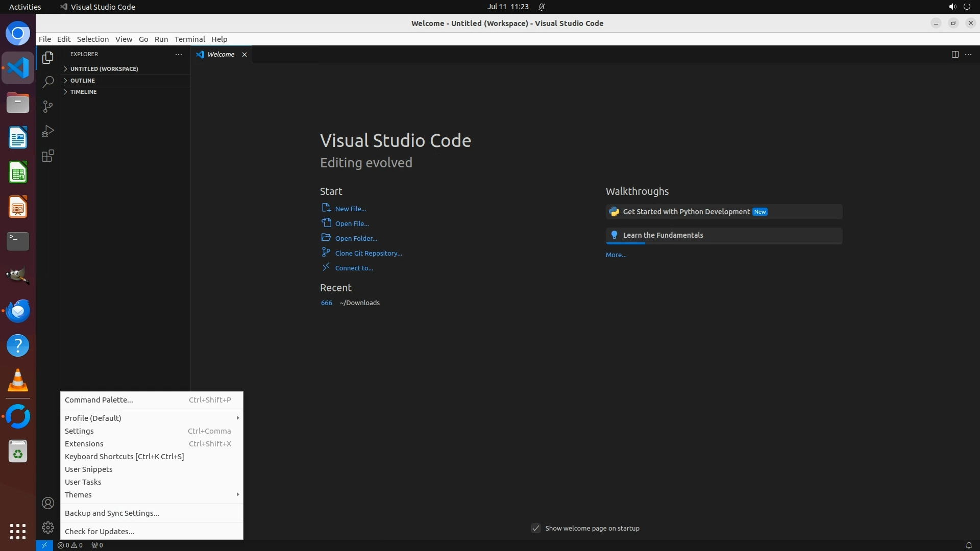Open the Source Control view icon
The height and width of the screenshot is (551, 980).
pos(48,107)
